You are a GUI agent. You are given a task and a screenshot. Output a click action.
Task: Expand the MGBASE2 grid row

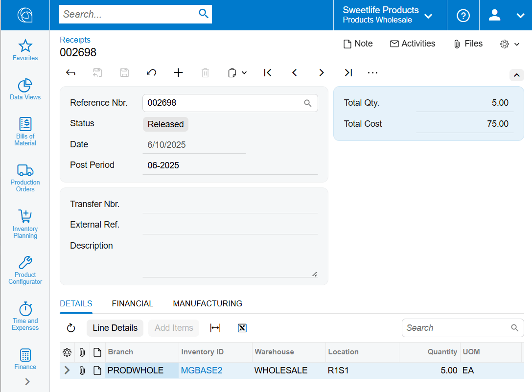click(x=67, y=370)
